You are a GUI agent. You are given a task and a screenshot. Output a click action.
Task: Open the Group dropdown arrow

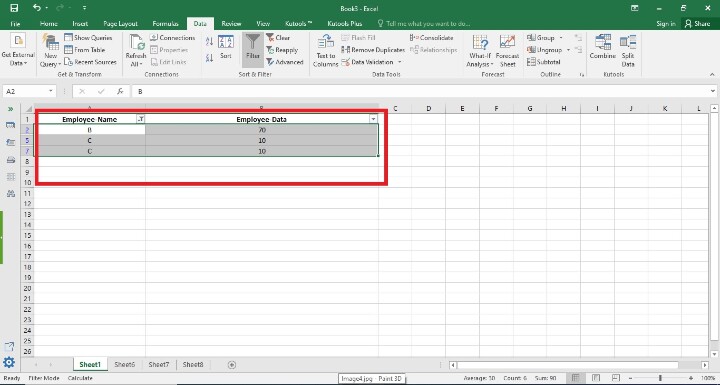[561, 38]
